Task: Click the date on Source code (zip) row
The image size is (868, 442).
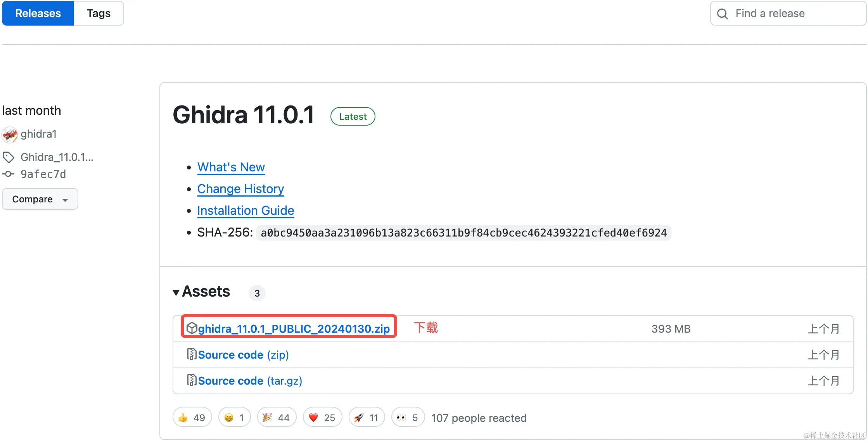Action: click(x=824, y=355)
